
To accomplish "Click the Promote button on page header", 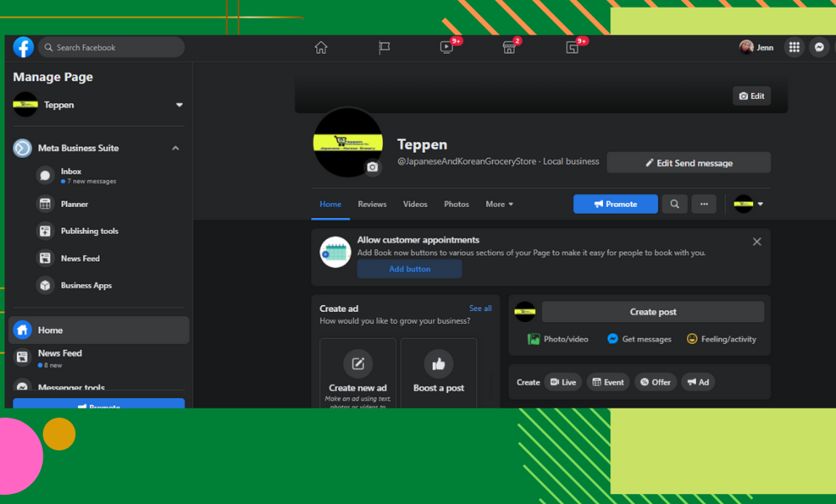I will click(x=615, y=205).
